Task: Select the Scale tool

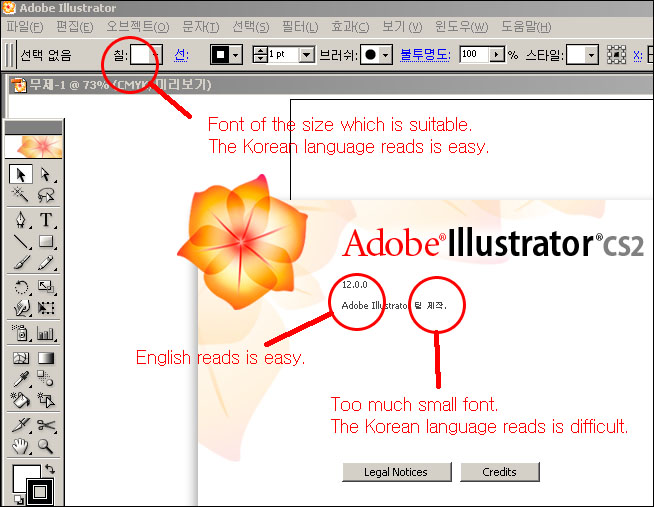Action: pos(46,287)
